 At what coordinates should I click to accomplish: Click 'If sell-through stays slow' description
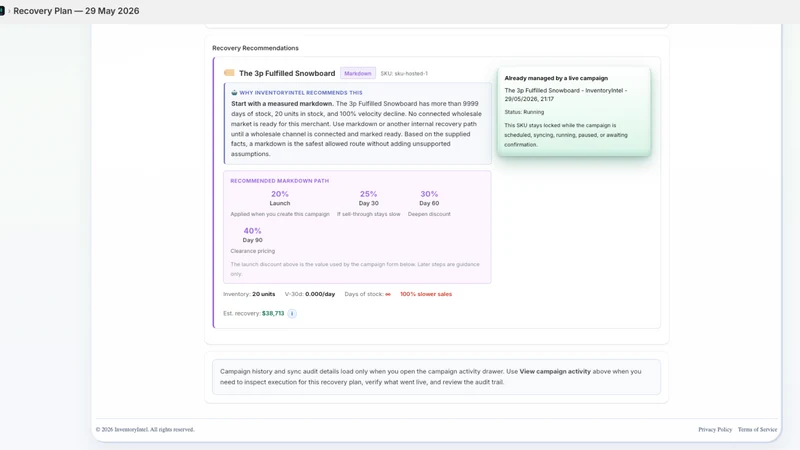(368, 214)
